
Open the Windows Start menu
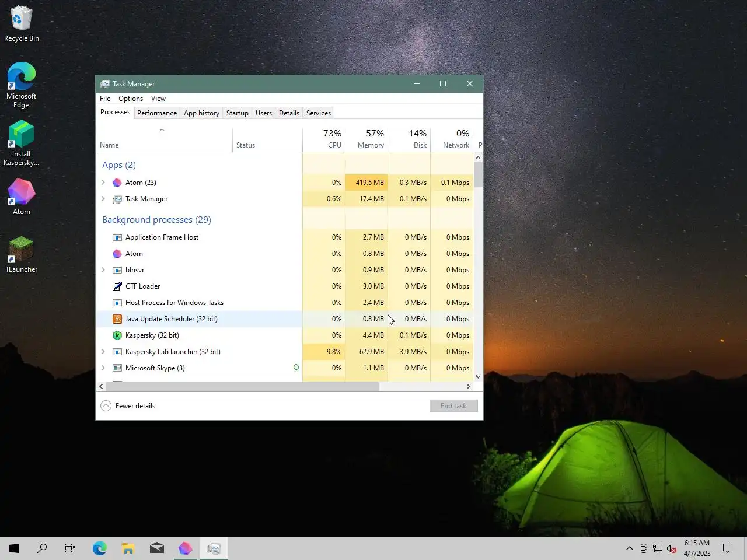pyautogui.click(x=14, y=548)
